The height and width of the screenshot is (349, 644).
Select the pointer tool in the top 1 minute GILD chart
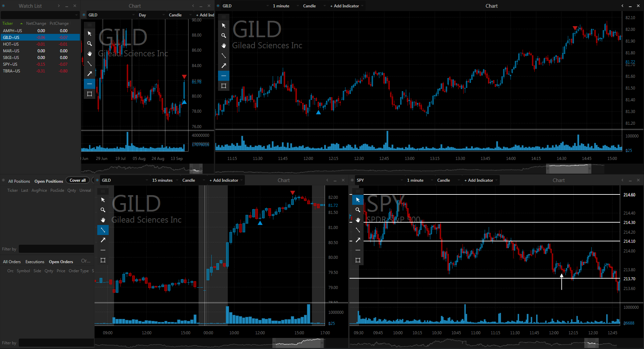point(224,25)
